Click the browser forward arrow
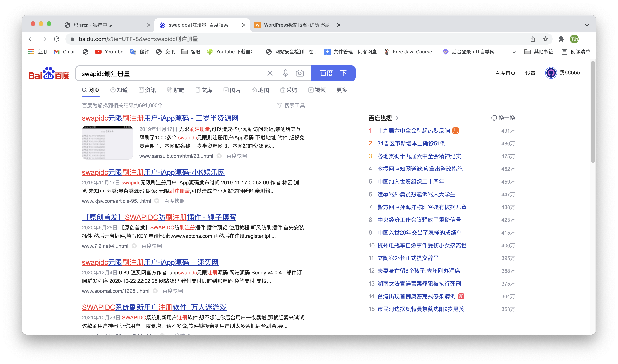This screenshot has width=618, height=364. 44,39
